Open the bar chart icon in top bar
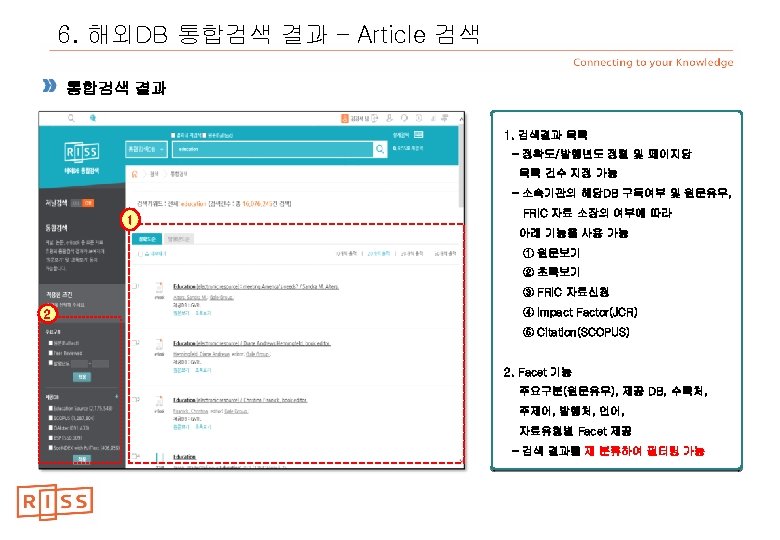 [433, 118]
